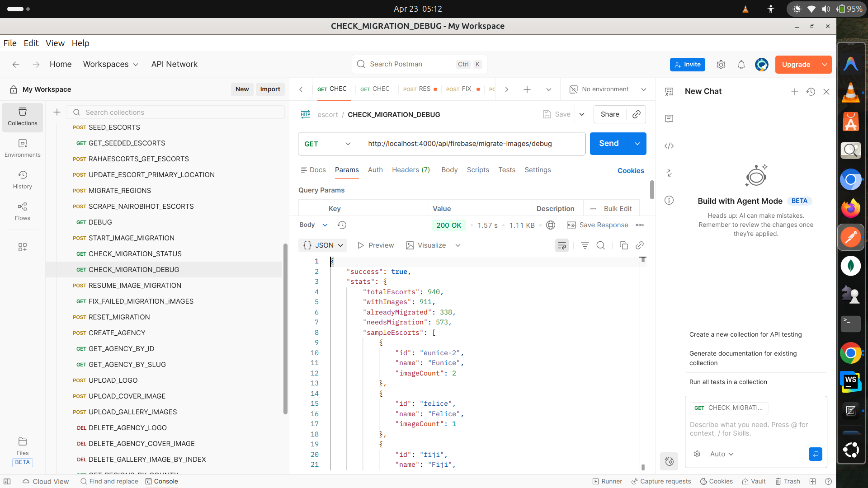Switch to response Preview view
This screenshot has height=488, width=868.
[x=376, y=245]
